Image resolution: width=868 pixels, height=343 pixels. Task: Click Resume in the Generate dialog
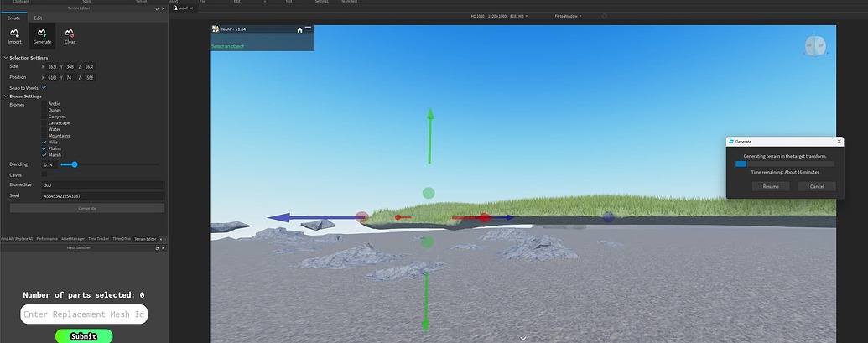click(x=771, y=186)
